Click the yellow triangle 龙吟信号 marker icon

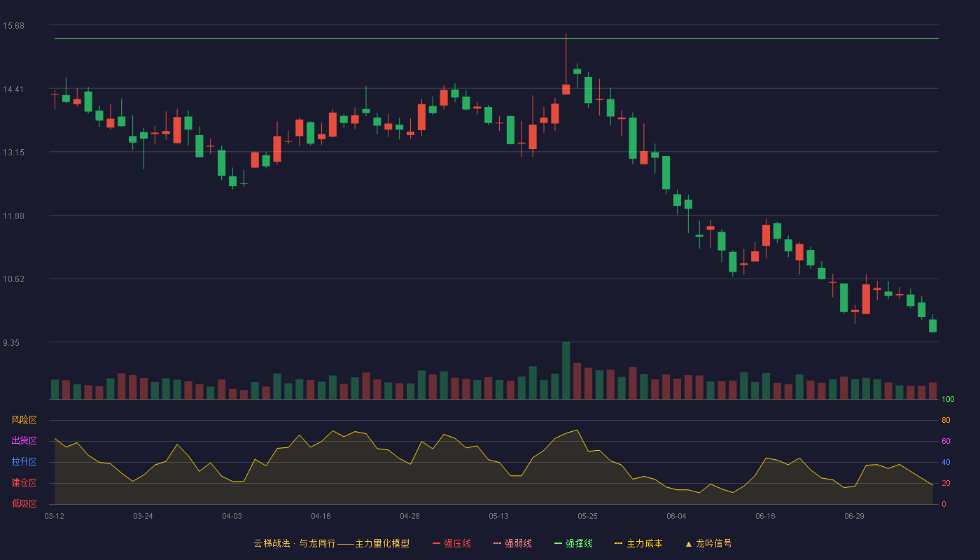tap(689, 544)
